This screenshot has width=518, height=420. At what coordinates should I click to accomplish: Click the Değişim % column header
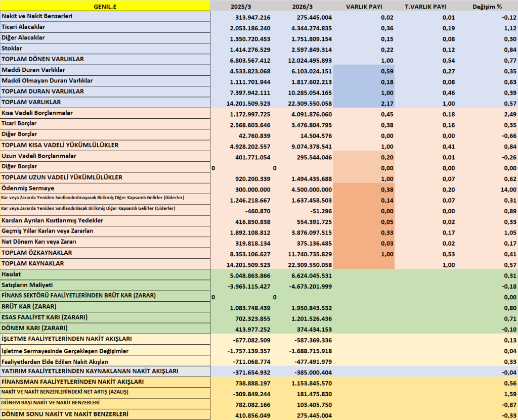tap(487, 7)
